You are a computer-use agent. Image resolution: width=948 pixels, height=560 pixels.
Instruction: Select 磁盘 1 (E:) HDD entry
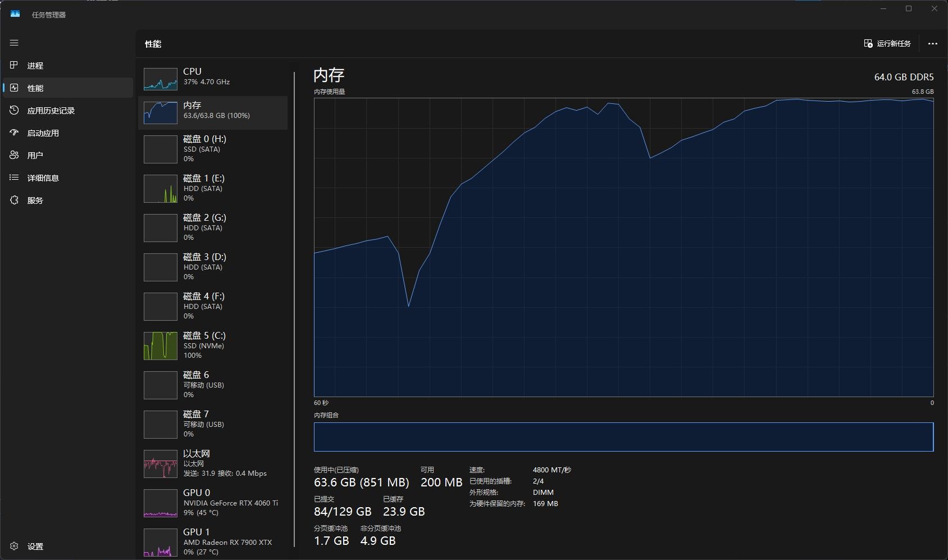coord(213,188)
